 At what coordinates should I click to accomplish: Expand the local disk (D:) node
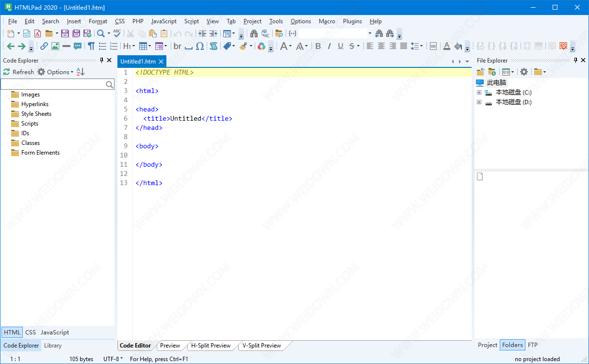(479, 102)
